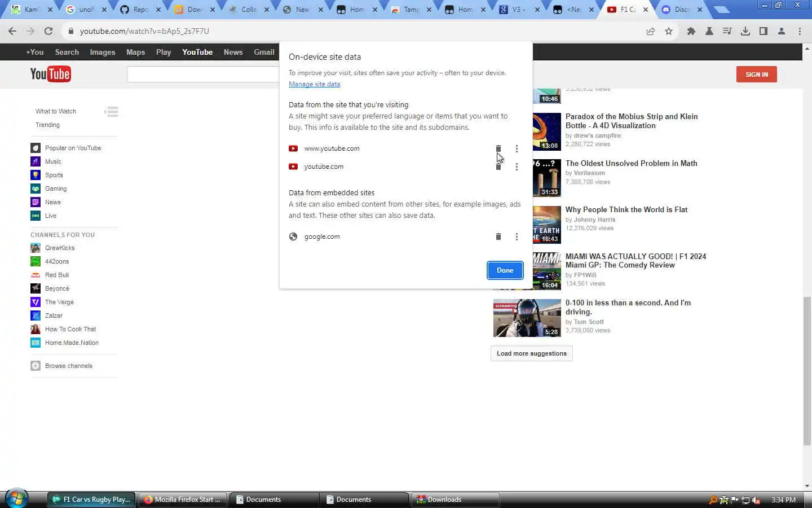Reload the current page
This screenshot has height=508, width=812.
(x=48, y=31)
